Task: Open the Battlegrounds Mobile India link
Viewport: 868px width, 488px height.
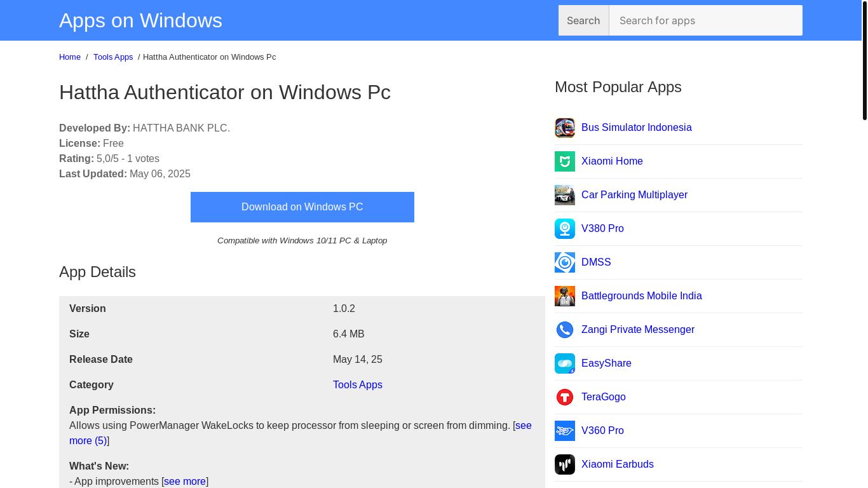Action: [641, 296]
